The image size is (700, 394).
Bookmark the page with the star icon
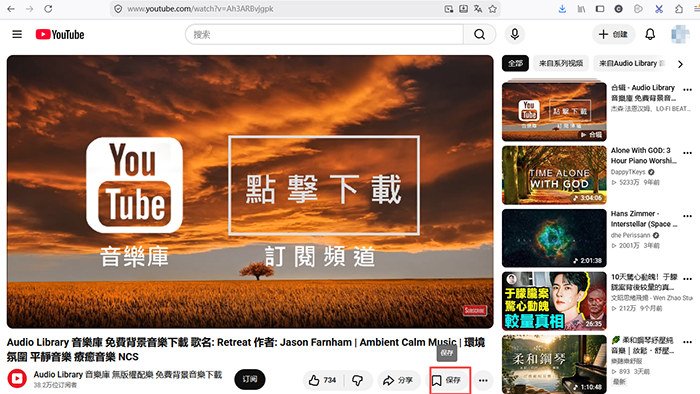492,9
